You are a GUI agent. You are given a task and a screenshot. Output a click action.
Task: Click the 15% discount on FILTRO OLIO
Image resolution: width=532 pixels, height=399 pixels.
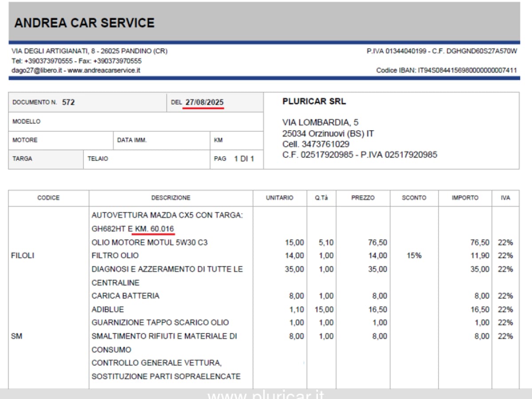coord(414,256)
